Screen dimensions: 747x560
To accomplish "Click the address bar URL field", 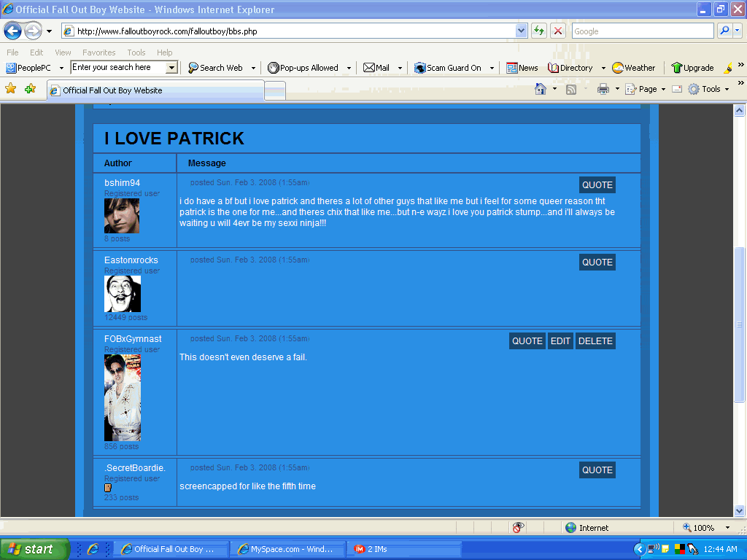I will pyautogui.click(x=288, y=31).
